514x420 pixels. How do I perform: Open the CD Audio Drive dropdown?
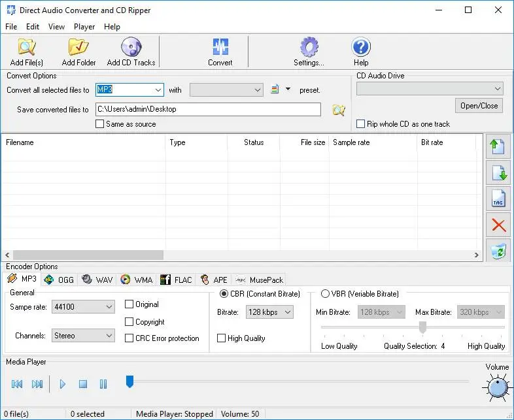coord(430,88)
